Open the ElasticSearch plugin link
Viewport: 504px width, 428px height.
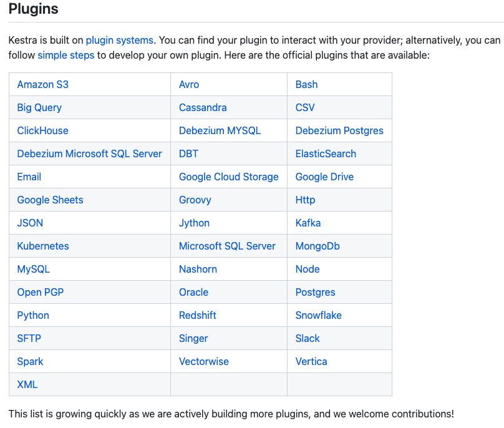(326, 154)
